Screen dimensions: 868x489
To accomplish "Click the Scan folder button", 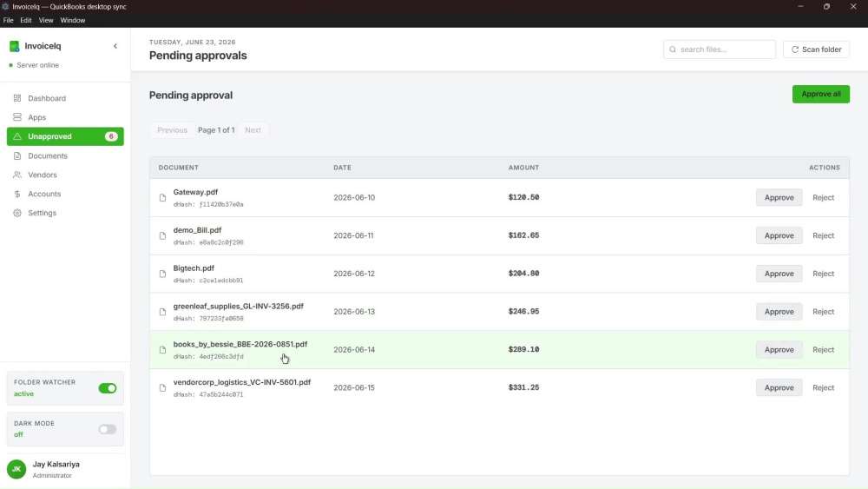I will 816,50.
